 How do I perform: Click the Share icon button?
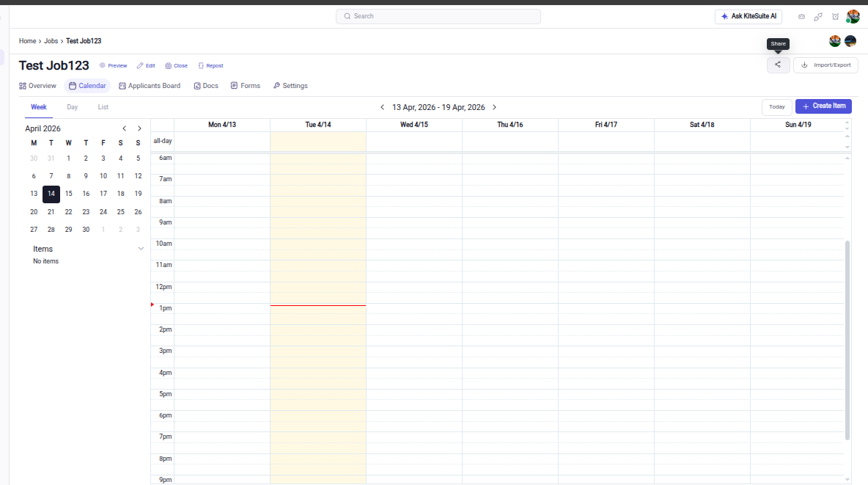point(778,65)
